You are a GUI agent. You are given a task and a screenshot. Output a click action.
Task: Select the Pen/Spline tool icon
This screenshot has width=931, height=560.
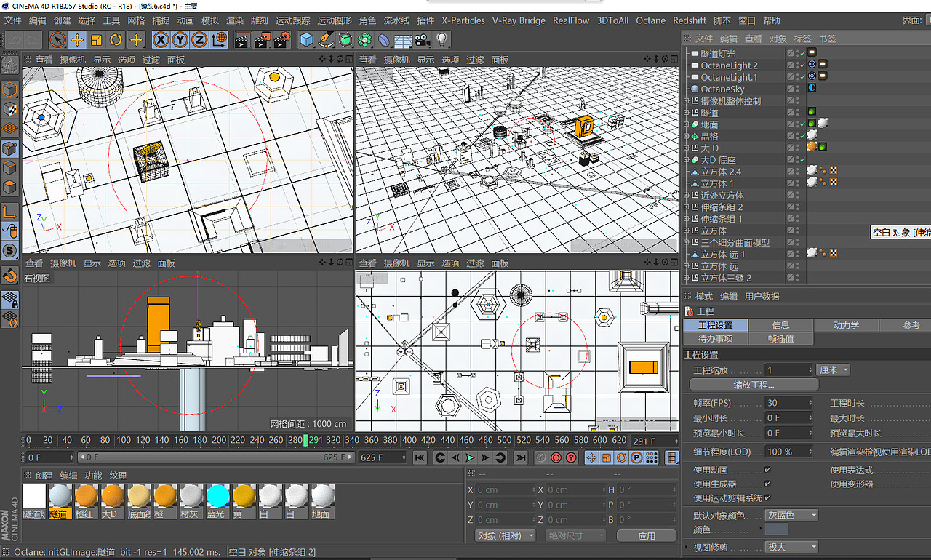coord(326,40)
